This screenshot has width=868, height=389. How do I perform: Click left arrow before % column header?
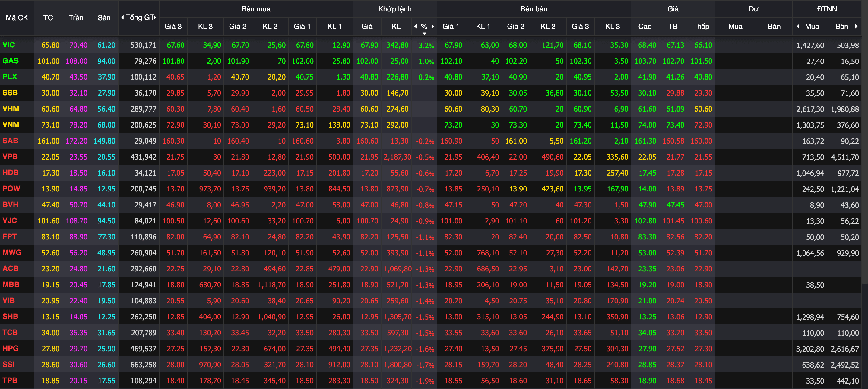pyautogui.click(x=416, y=26)
